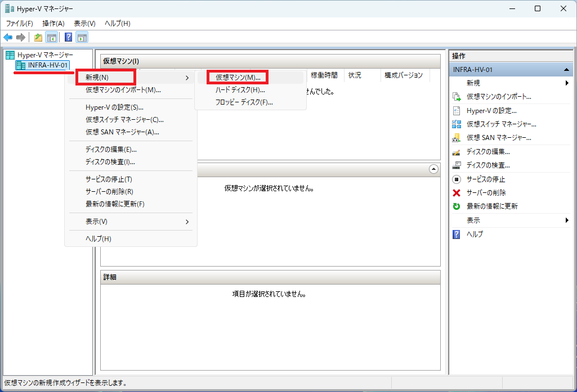Click 仮想マシンのインポート... link in Actions pane
This screenshot has height=392, width=577.
pyautogui.click(x=499, y=97)
